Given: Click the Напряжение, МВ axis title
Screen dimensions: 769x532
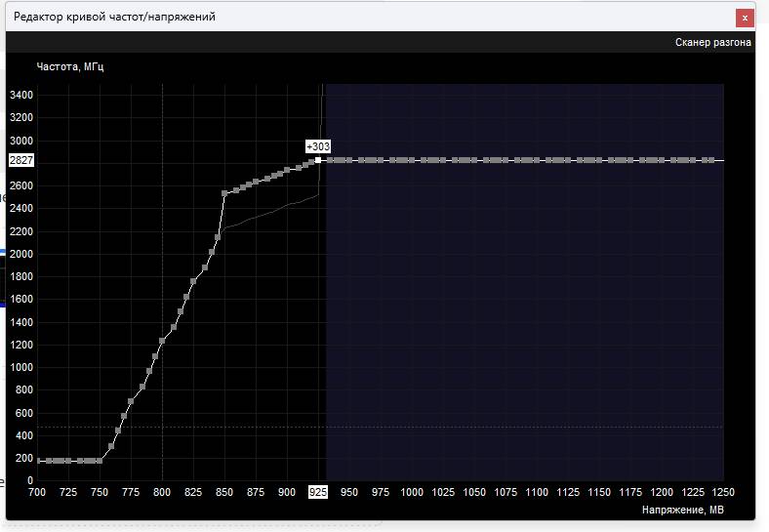Looking at the screenshot, I should 683,510.
